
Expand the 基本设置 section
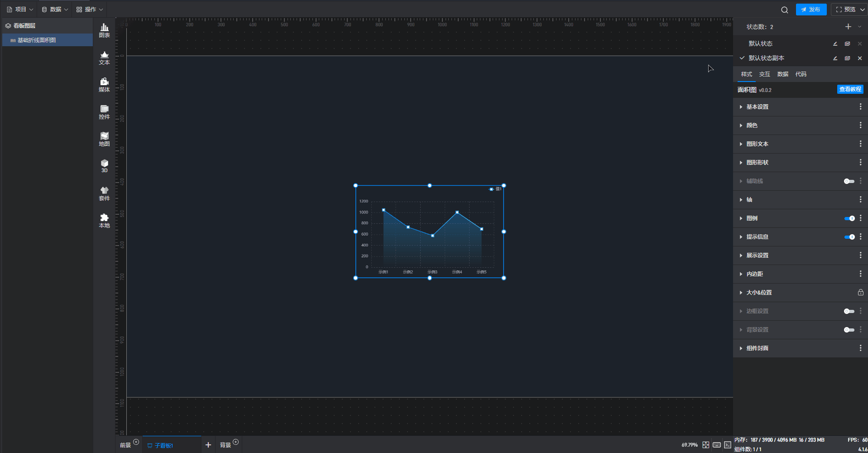[757, 107]
